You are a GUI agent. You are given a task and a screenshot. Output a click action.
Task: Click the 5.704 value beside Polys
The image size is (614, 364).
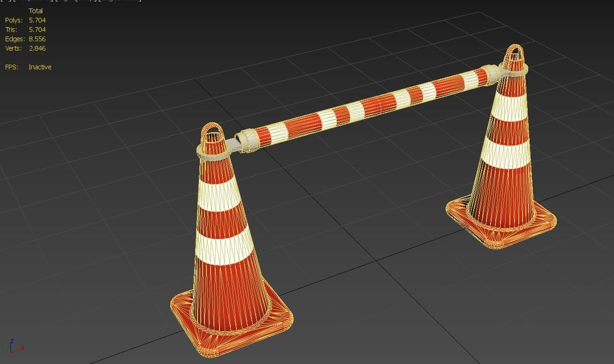[x=37, y=20]
